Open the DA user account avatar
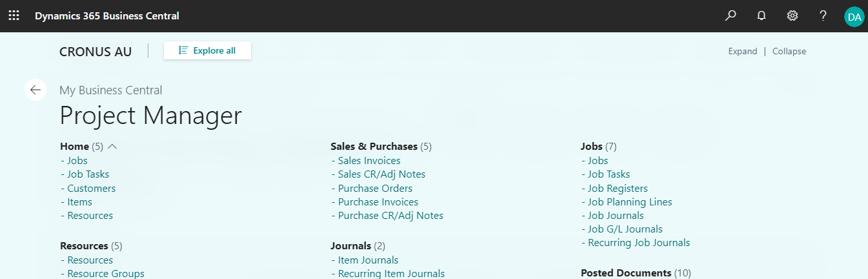This screenshot has width=868, height=279. [854, 17]
